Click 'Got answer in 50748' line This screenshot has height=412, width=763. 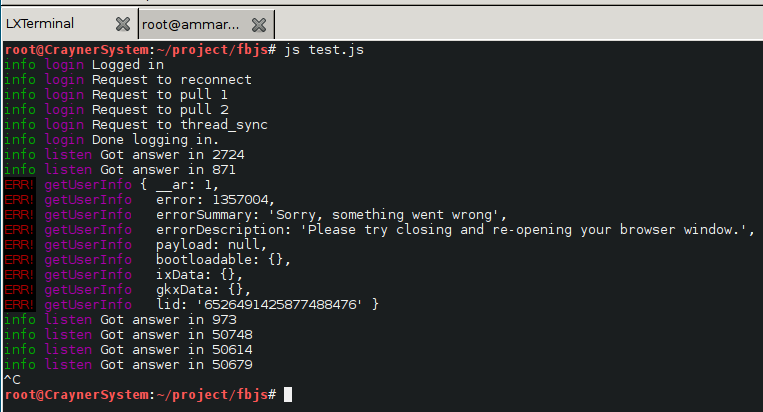pyautogui.click(x=176, y=335)
